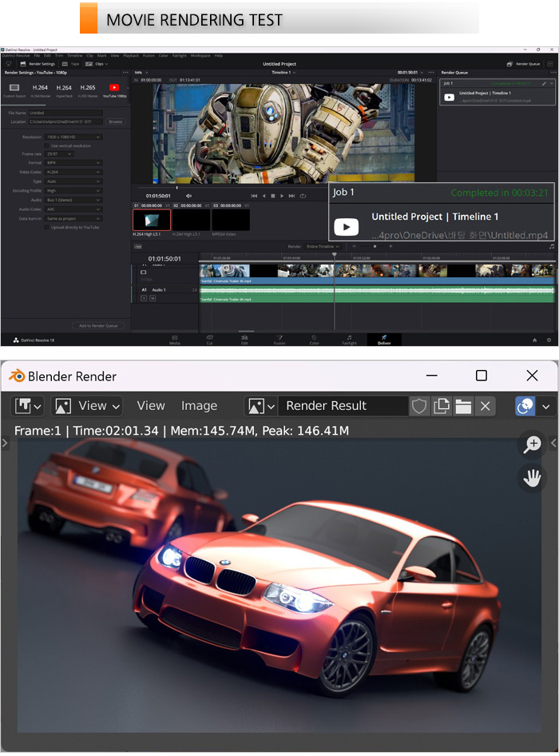Click Blender fake user shield icon
The height and width of the screenshot is (756, 559).
(x=418, y=406)
